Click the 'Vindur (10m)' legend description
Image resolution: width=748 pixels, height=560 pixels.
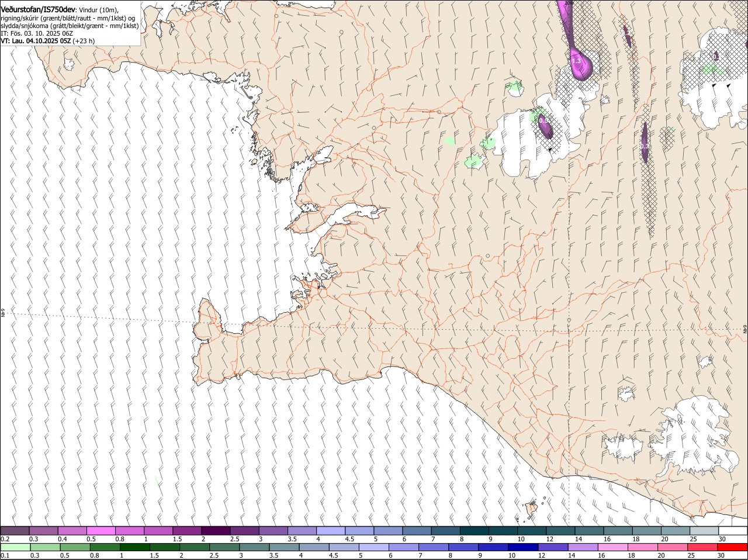coord(98,11)
